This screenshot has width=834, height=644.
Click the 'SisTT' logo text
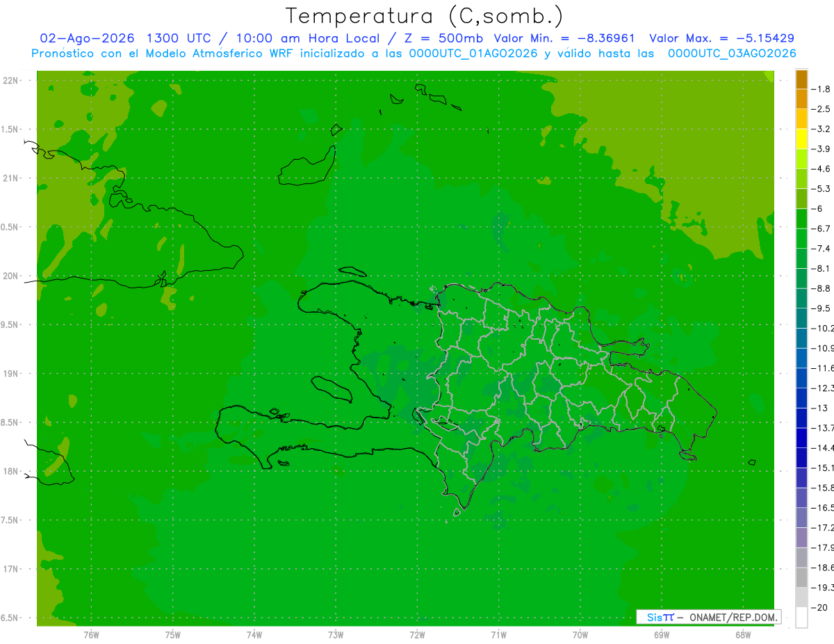tap(660, 617)
